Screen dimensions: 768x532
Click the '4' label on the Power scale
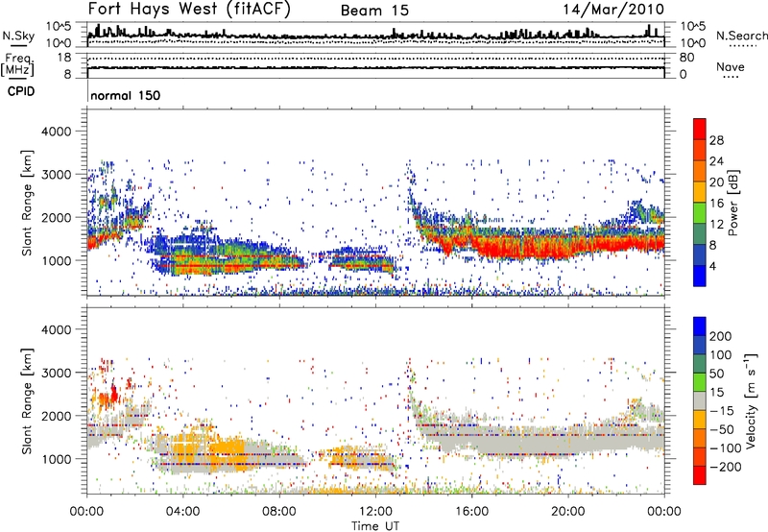coord(712,266)
